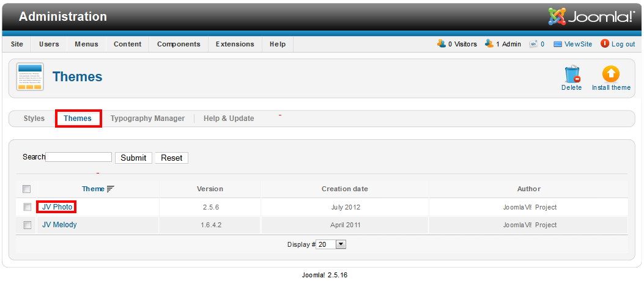Click the Log out icon

click(x=605, y=43)
